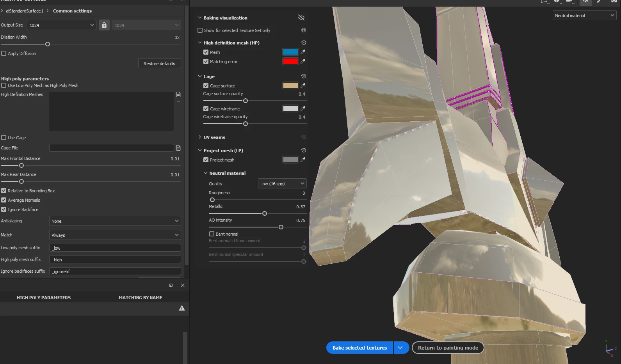Viewport: 621px width, 364px height.
Task: Undock the log panel
Action: click(171, 285)
